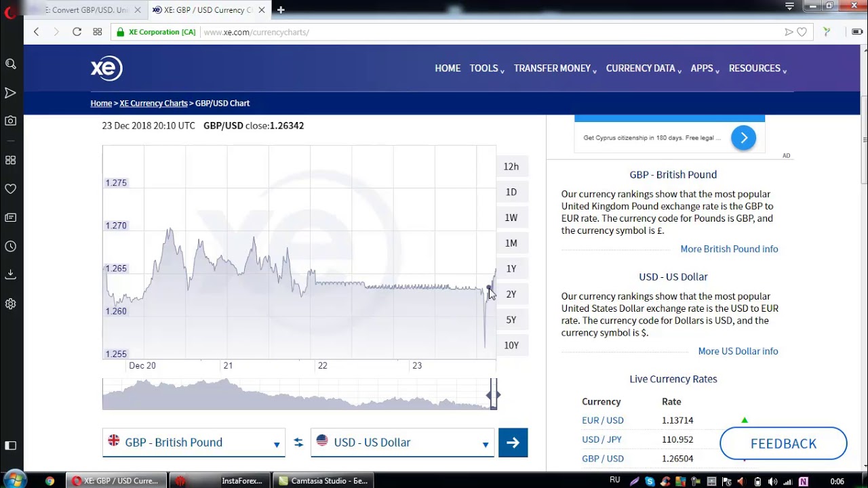Expand the TOOLS menu

pos(487,68)
